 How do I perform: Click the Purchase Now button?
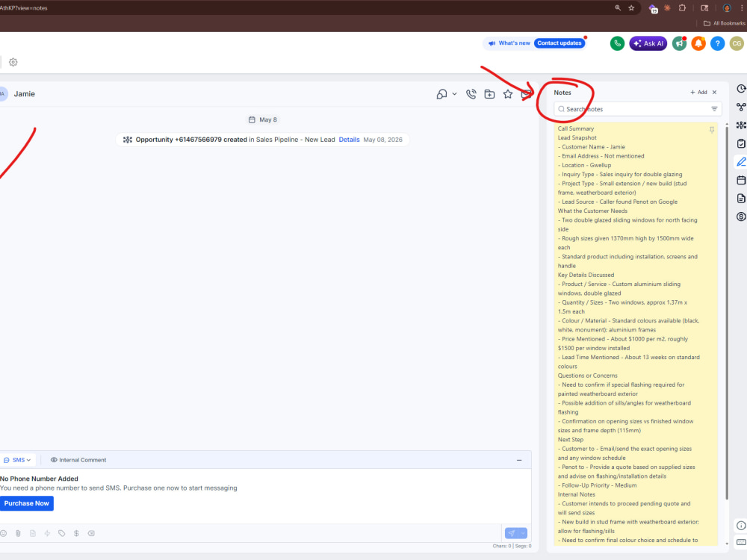(27, 503)
